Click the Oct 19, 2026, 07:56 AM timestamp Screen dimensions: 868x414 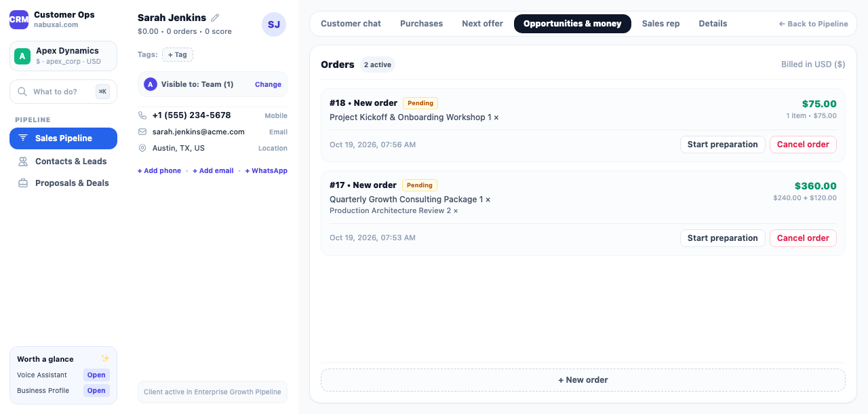tap(373, 145)
